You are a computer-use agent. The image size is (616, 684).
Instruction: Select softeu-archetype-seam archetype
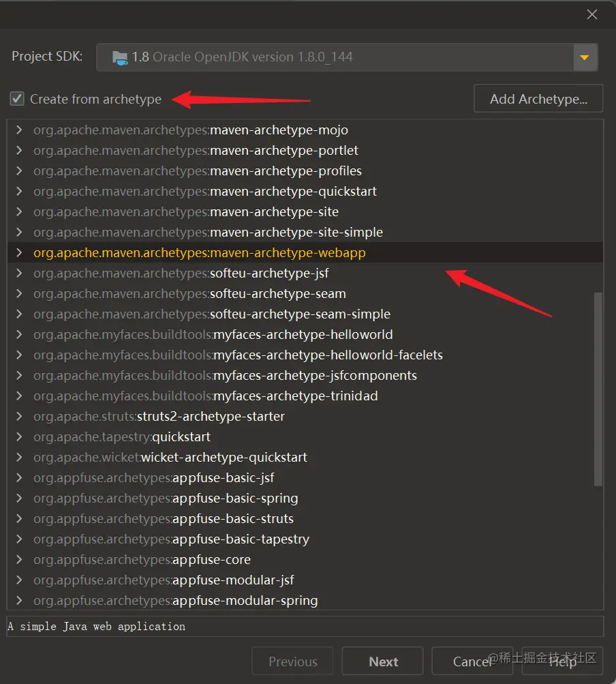[x=189, y=294]
